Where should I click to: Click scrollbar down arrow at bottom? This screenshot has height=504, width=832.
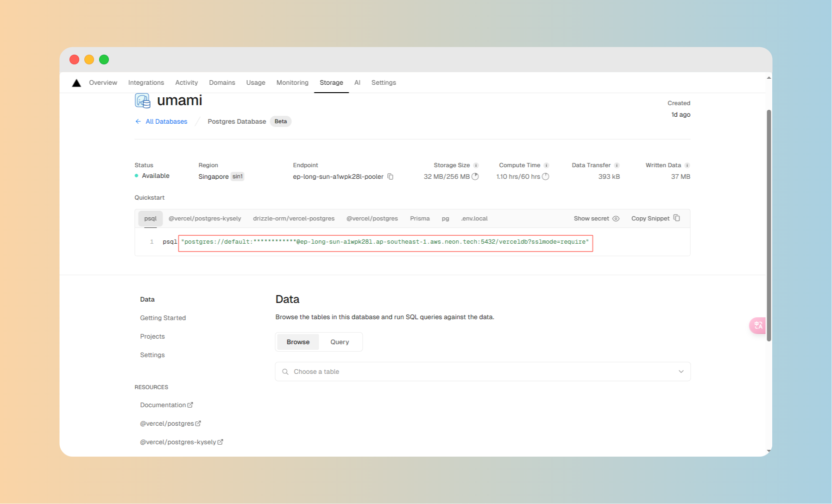click(x=769, y=450)
